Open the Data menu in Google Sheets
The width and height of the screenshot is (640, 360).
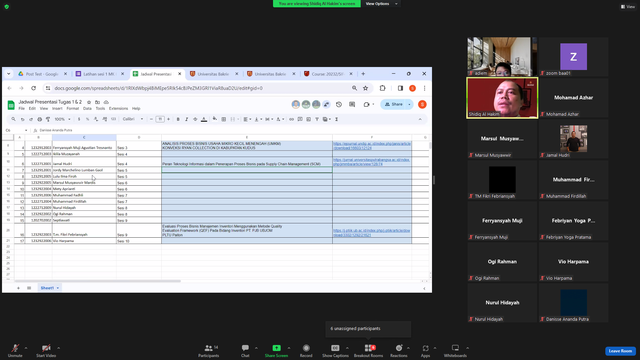coord(87,109)
